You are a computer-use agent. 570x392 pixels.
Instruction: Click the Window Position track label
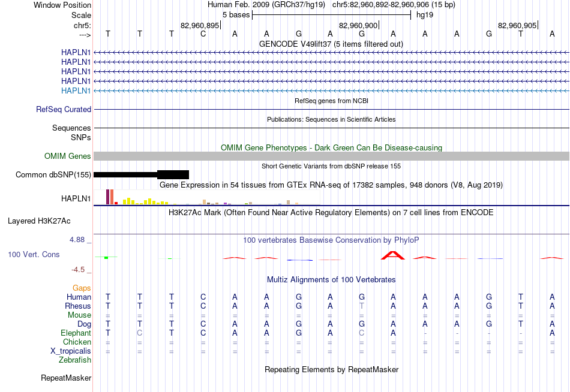[x=62, y=5]
